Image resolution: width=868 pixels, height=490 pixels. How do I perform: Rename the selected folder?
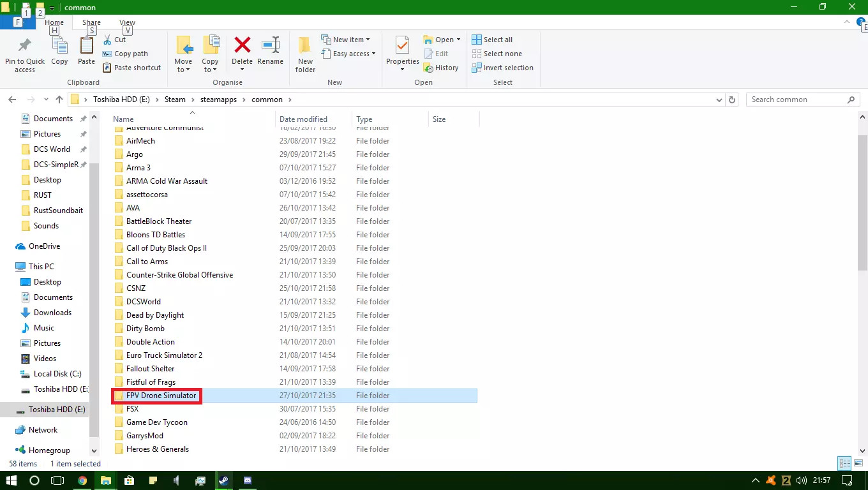point(270,51)
